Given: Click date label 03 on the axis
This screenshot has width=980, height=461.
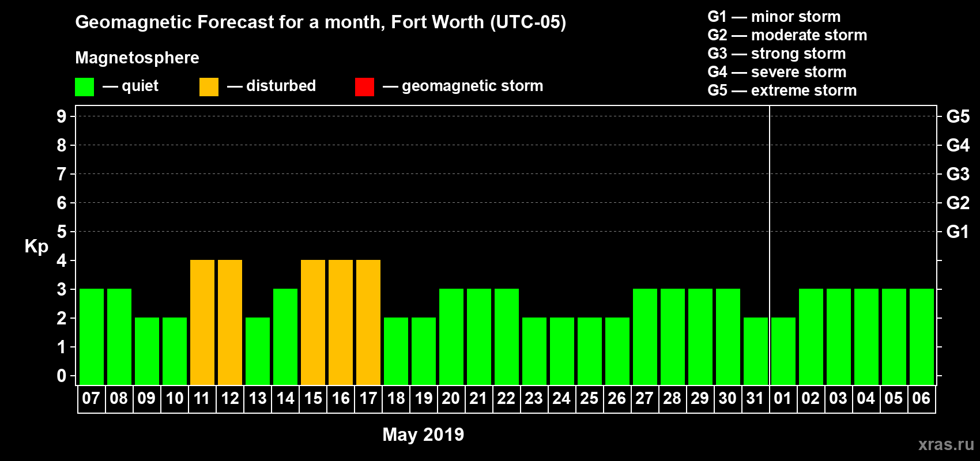Looking at the screenshot, I should click(x=838, y=399).
